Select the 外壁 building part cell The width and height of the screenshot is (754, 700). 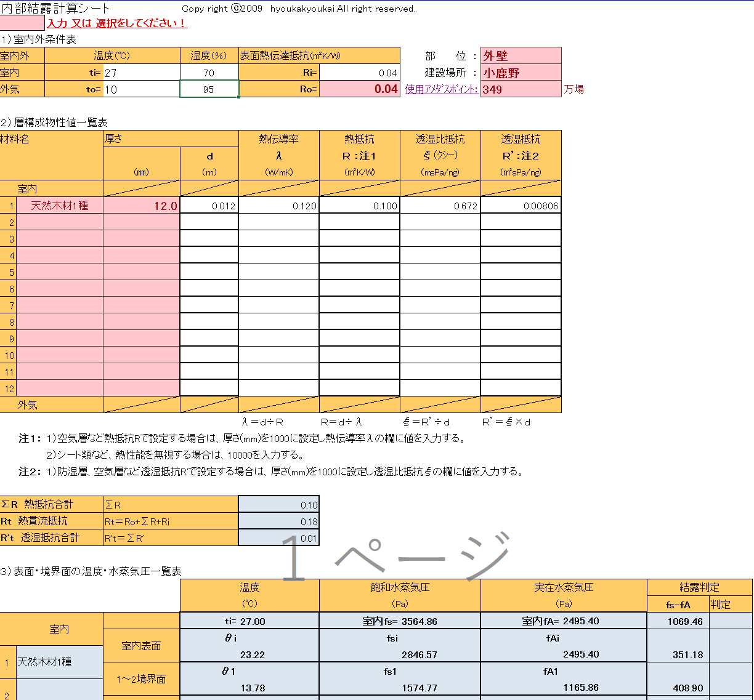point(521,56)
